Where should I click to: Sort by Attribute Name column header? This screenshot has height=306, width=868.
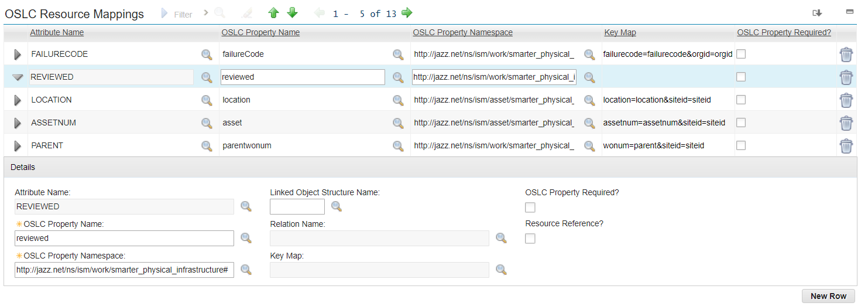click(57, 33)
